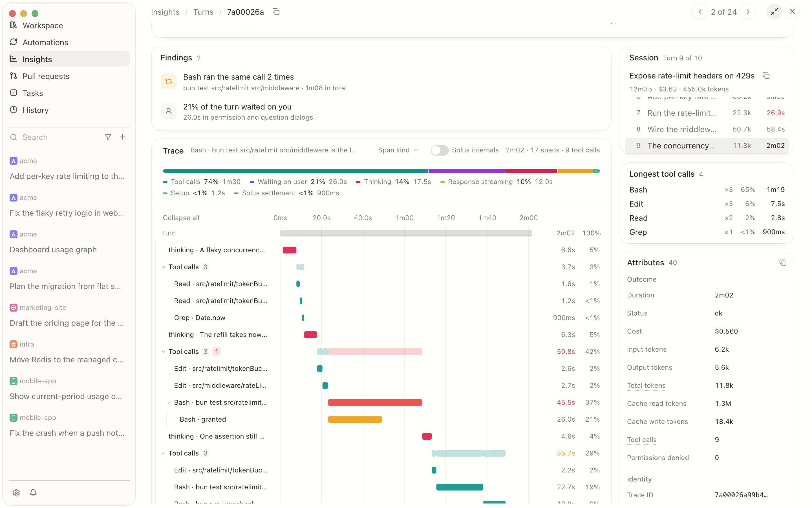Open session turn 8 Wire the middleware
The height and width of the screenshot is (508, 812).
(707, 129)
